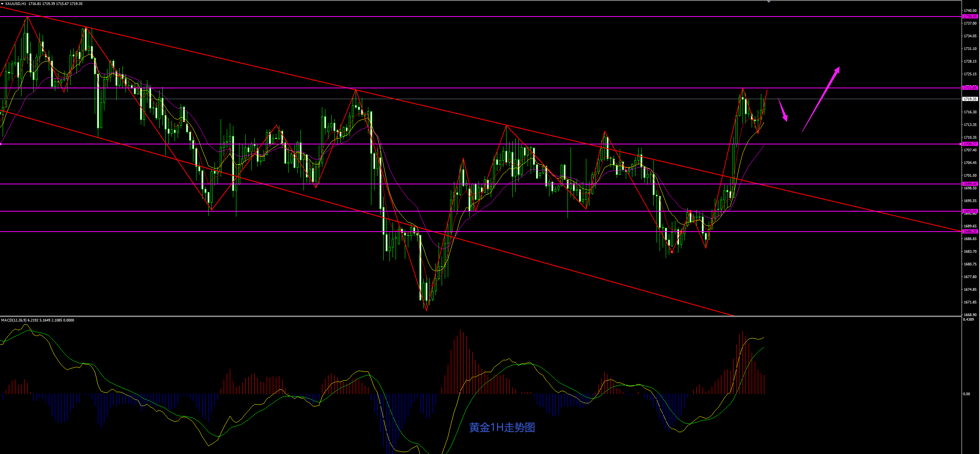Click the 1699.64 magenta price label

[970, 184]
